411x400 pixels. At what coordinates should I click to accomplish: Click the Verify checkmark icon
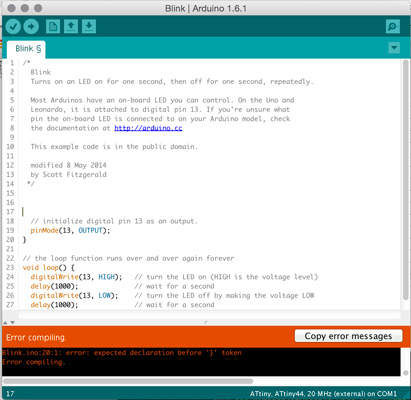tap(13, 27)
